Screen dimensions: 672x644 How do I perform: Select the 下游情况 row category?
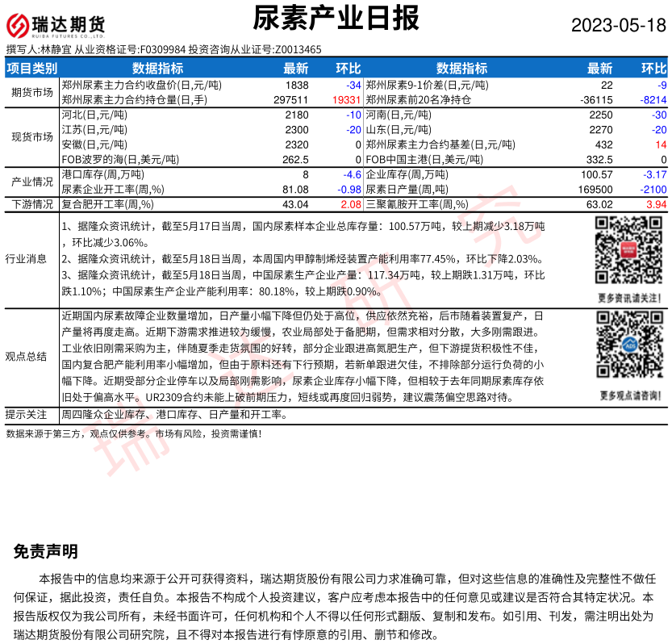32,205
